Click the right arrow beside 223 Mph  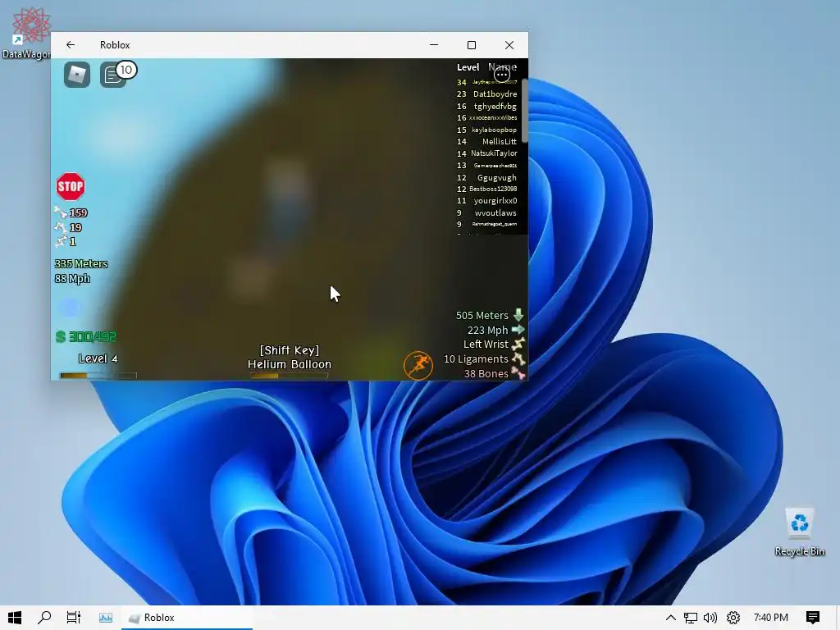(x=518, y=330)
